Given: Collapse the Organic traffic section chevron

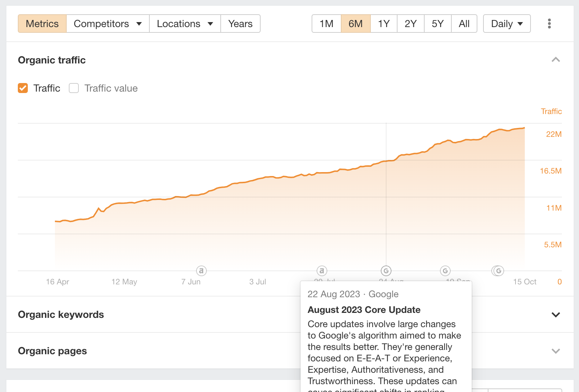Looking at the screenshot, I should tap(555, 60).
